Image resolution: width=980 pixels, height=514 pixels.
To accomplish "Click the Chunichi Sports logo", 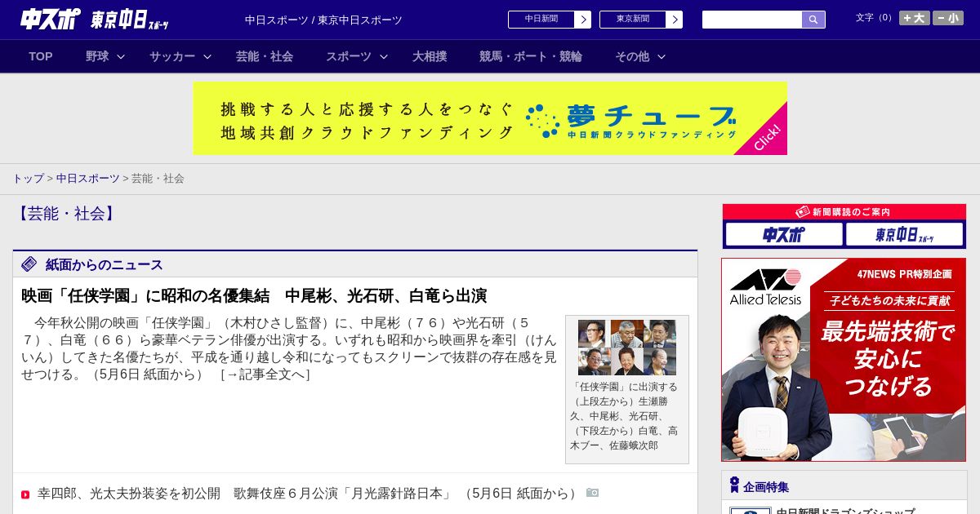I will tap(51, 19).
